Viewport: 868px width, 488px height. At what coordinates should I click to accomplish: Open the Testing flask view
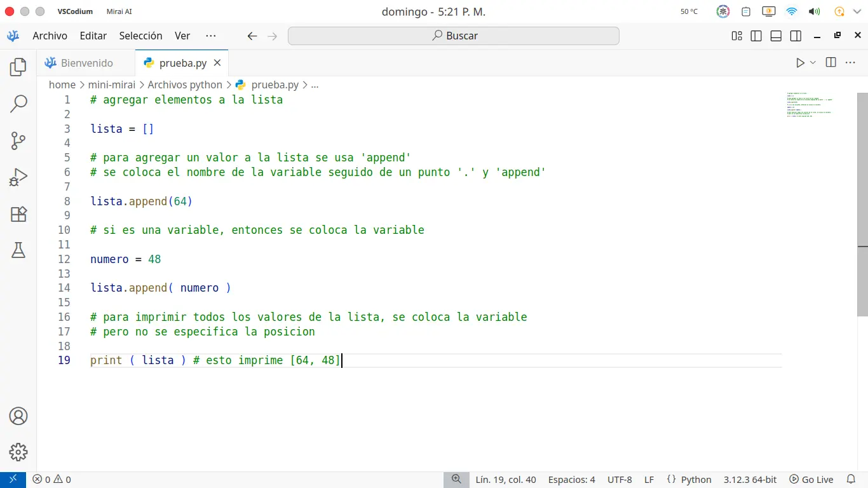click(x=18, y=250)
